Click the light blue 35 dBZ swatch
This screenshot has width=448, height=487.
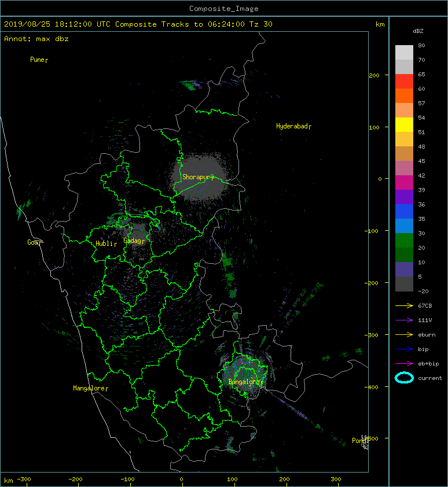click(404, 226)
